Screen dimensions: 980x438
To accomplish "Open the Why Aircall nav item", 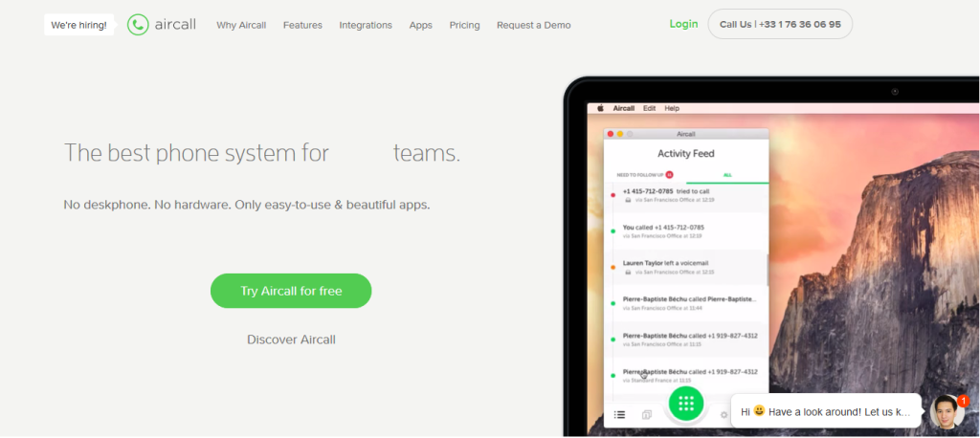I will point(241,25).
